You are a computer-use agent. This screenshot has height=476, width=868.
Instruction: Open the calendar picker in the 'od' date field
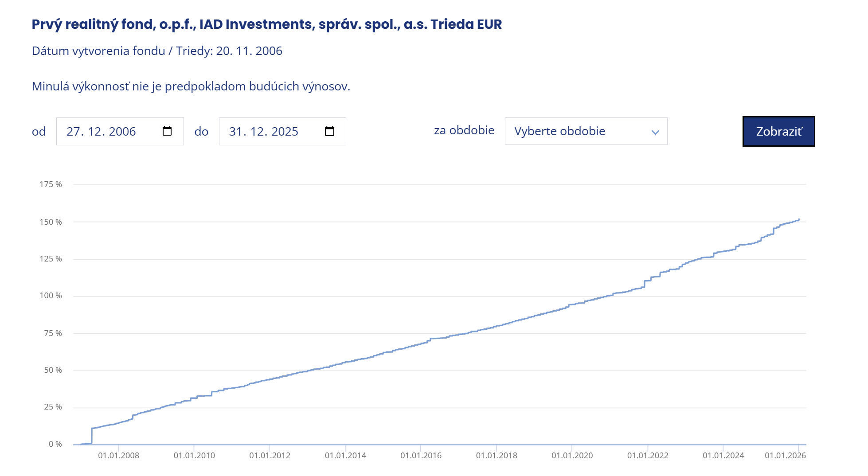(167, 131)
